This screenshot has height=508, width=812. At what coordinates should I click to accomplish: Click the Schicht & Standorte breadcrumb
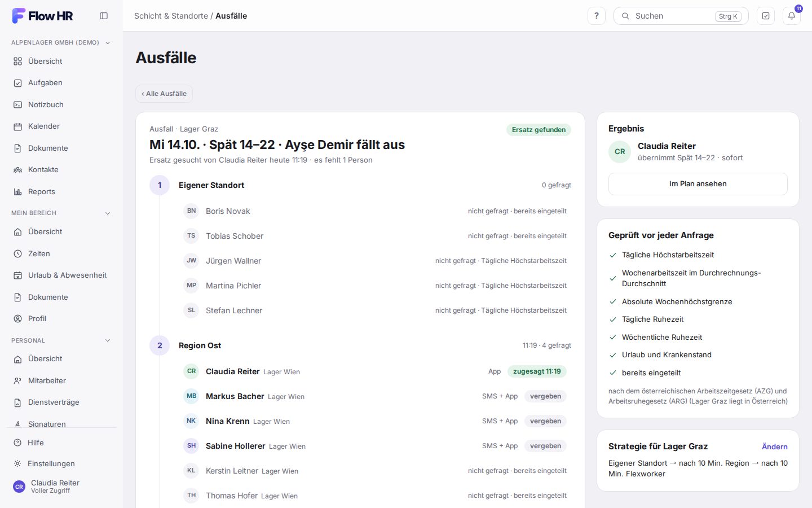(171, 16)
